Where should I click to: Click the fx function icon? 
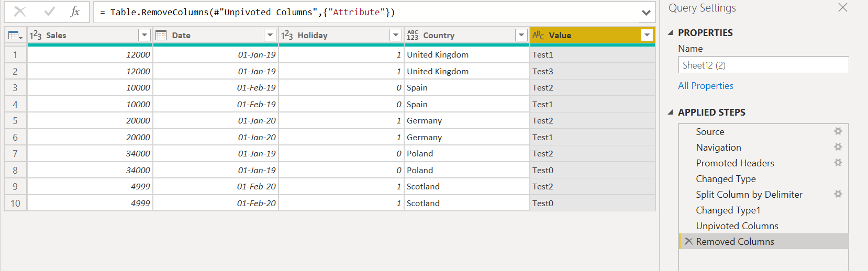click(75, 12)
